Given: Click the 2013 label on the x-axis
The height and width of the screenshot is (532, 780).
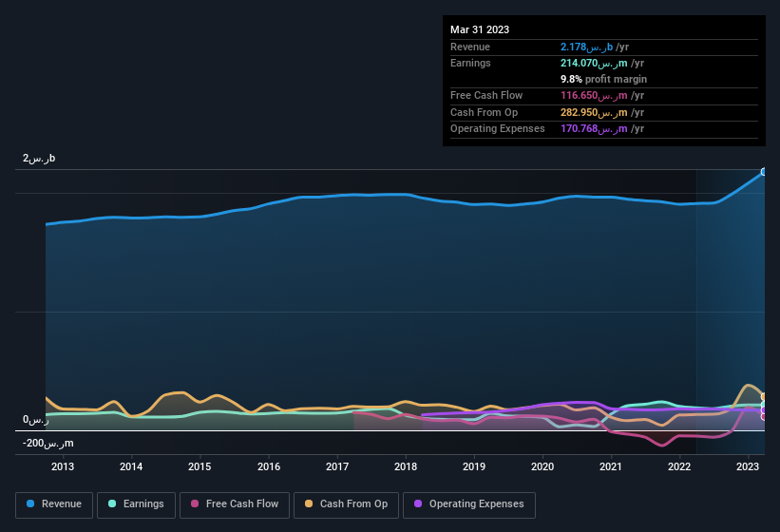Looking at the screenshot, I should pyautogui.click(x=63, y=466).
